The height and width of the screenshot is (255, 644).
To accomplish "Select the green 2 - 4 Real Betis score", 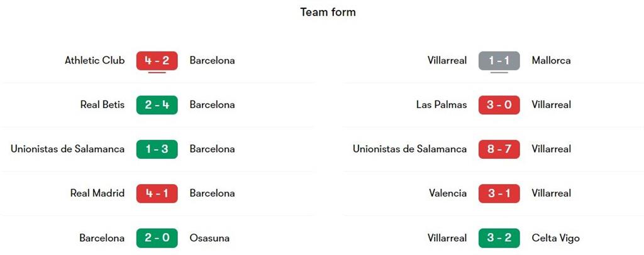I will pyautogui.click(x=157, y=105).
